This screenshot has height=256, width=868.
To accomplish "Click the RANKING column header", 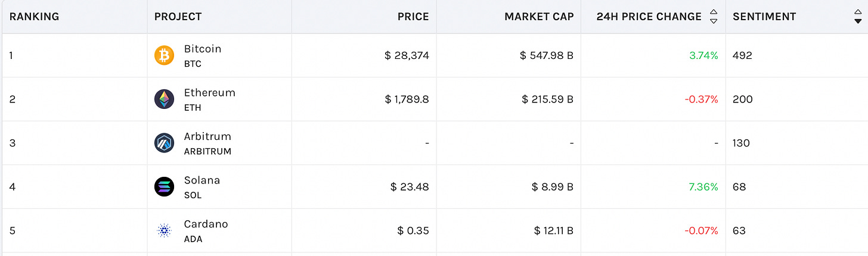I will coord(34,17).
